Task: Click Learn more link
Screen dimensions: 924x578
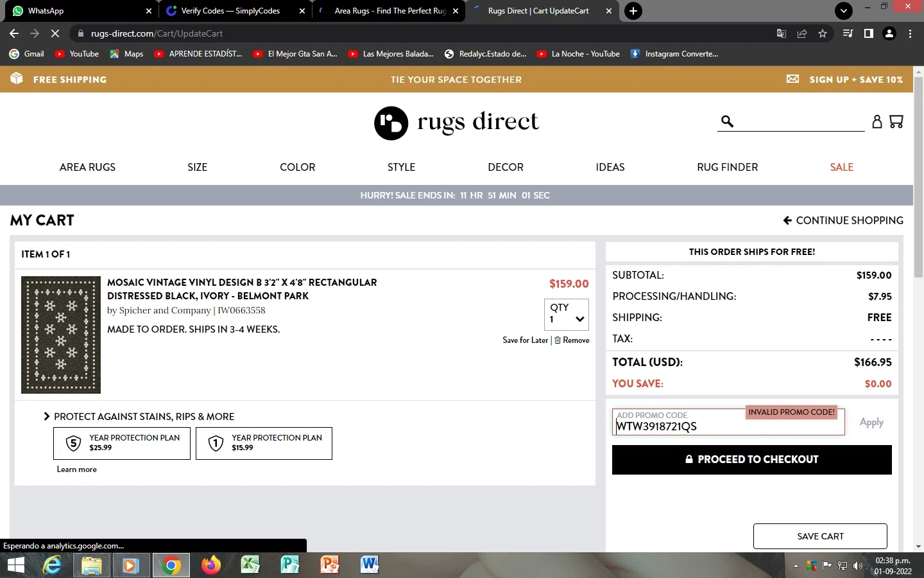Action: 76,469
